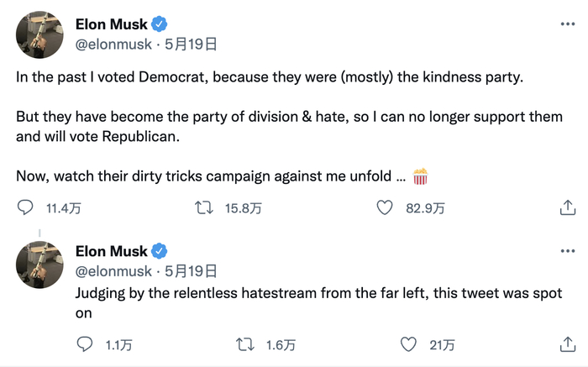
Task: Share the first tweet about voting Republican
Action: click(x=568, y=207)
